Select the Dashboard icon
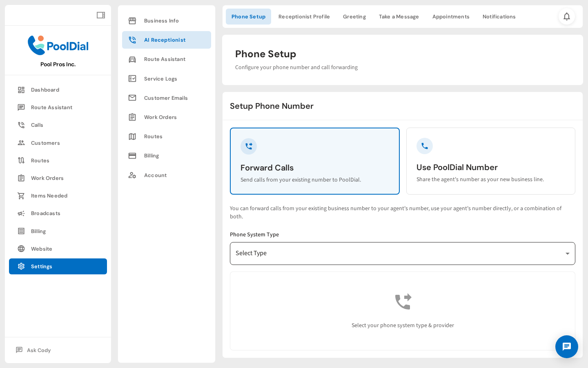The width and height of the screenshot is (588, 368). coord(21,90)
